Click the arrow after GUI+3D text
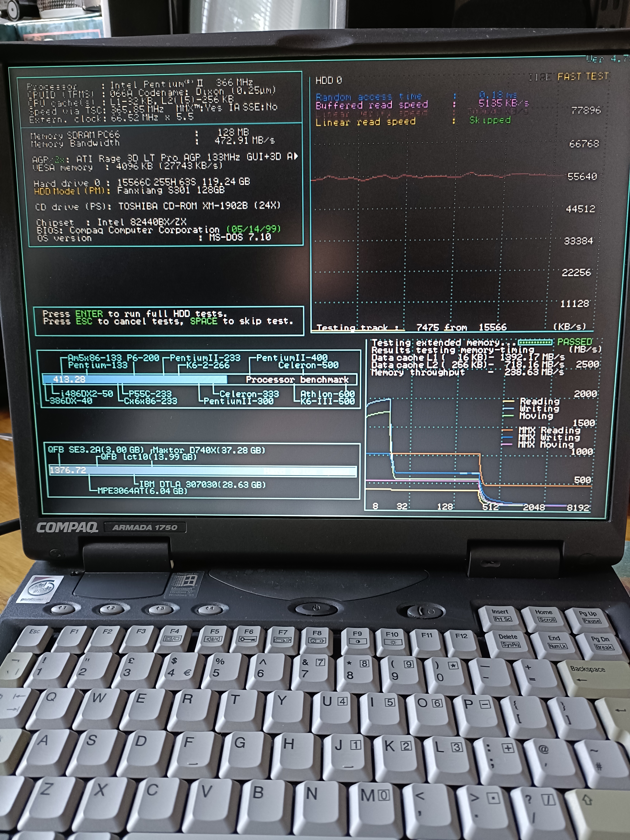This screenshot has width=630, height=840. tap(295, 156)
